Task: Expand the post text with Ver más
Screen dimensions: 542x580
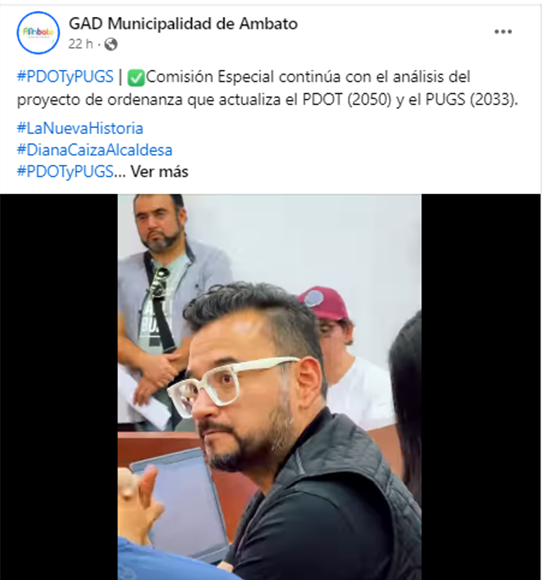Action: pos(159,172)
